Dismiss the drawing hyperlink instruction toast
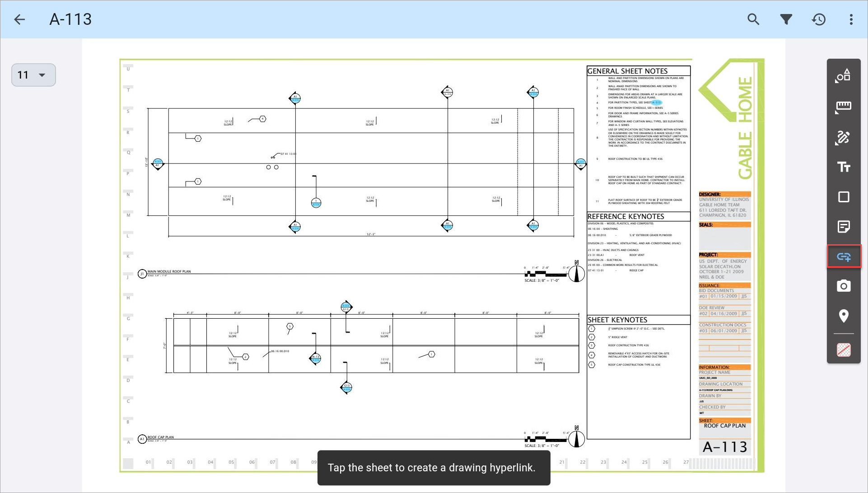This screenshot has width=868, height=493. pyautogui.click(x=433, y=467)
